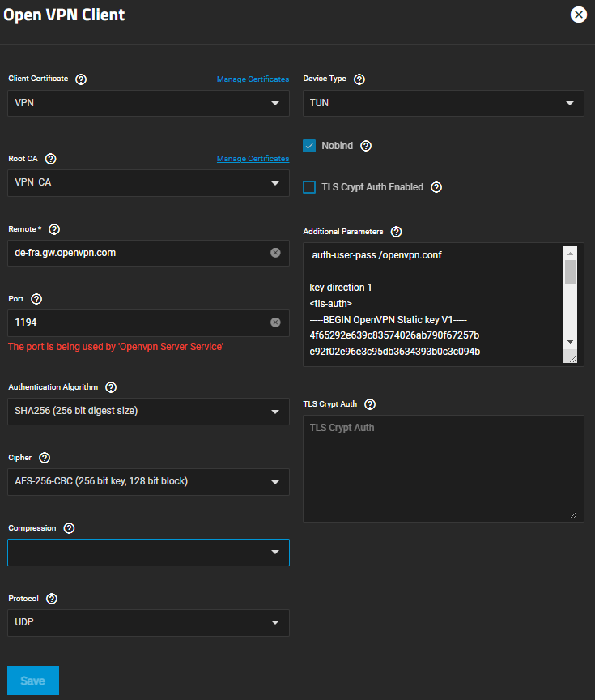Open the Protocol dropdown

(148, 623)
